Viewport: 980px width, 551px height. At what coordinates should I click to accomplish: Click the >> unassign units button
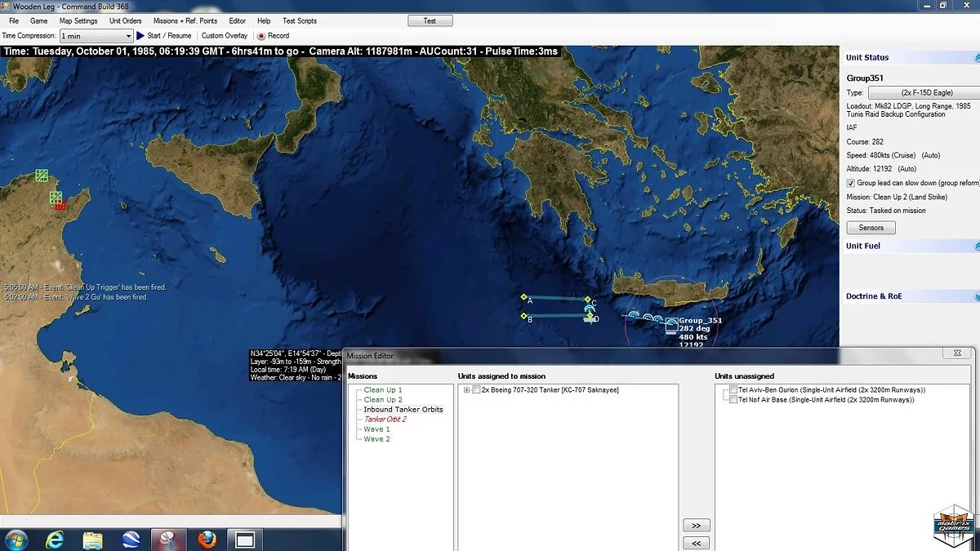point(696,525)
